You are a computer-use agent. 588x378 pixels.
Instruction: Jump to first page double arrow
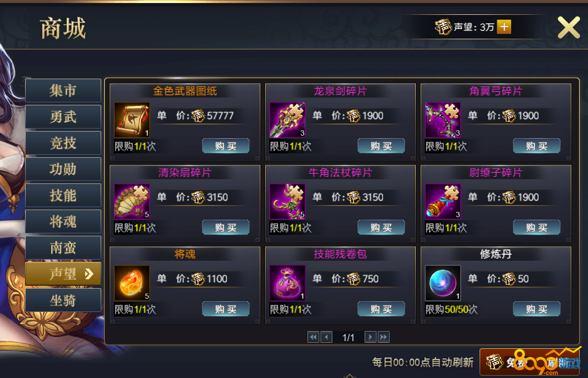click(x=313, y=337)
